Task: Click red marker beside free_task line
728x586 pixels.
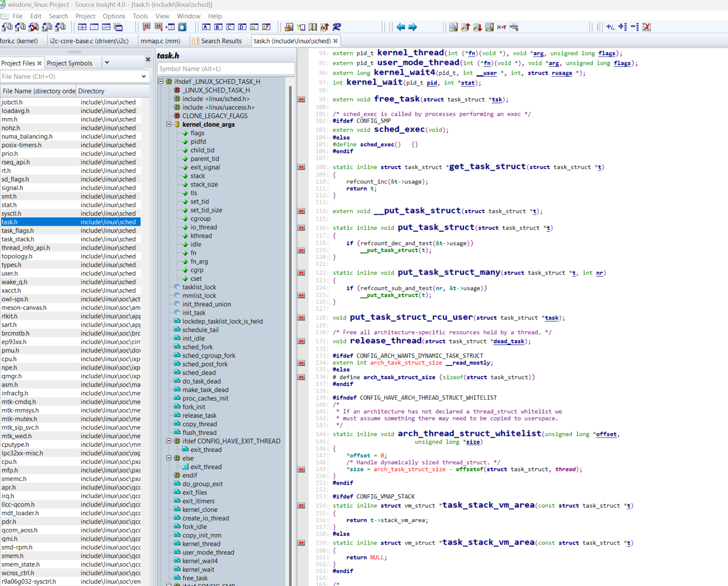Action: tap(301, 100)
